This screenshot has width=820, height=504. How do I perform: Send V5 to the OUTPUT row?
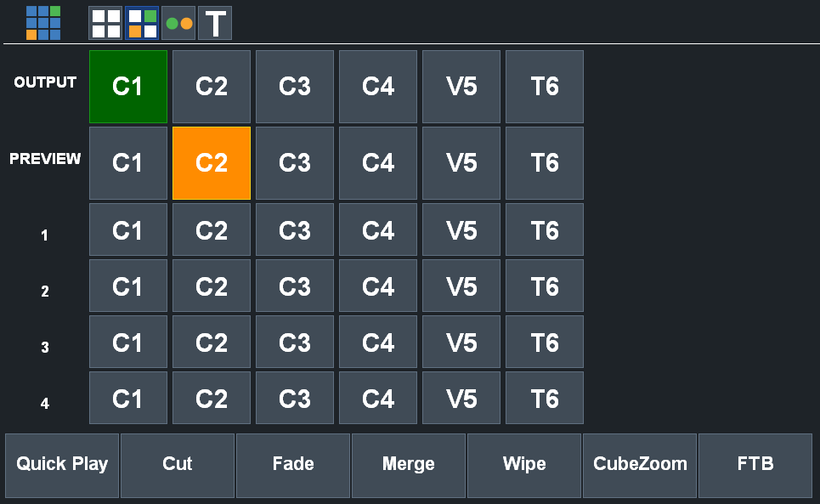(x=461, y=87)
